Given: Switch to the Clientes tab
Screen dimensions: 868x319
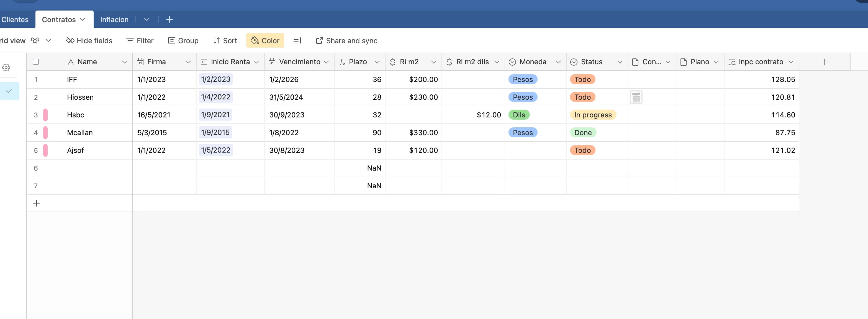Looking at the screenshot, I should 15,20.
